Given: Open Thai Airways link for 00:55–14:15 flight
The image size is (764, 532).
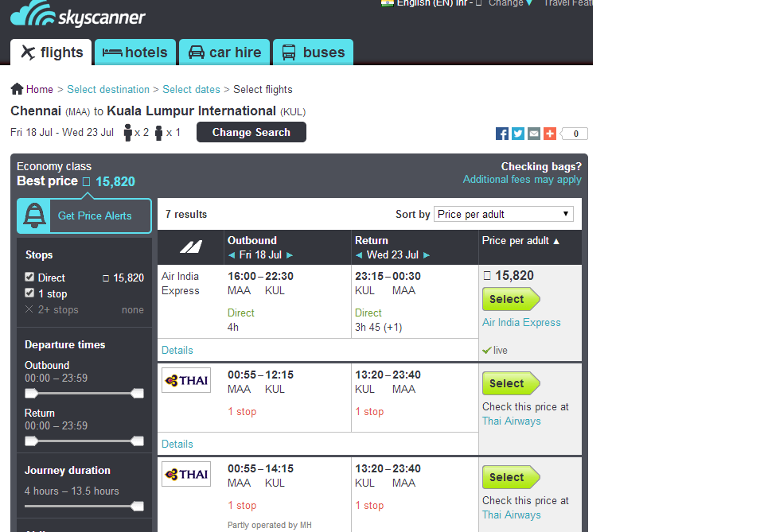Looking at the screenshot, I should click(512, 515).
